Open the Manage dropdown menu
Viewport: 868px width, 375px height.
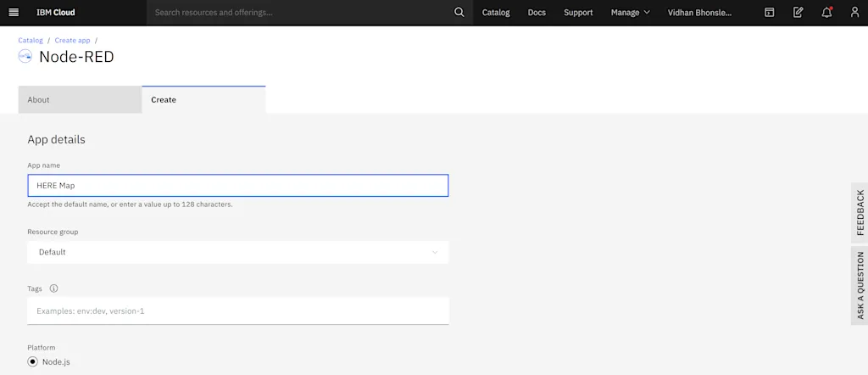630,12
